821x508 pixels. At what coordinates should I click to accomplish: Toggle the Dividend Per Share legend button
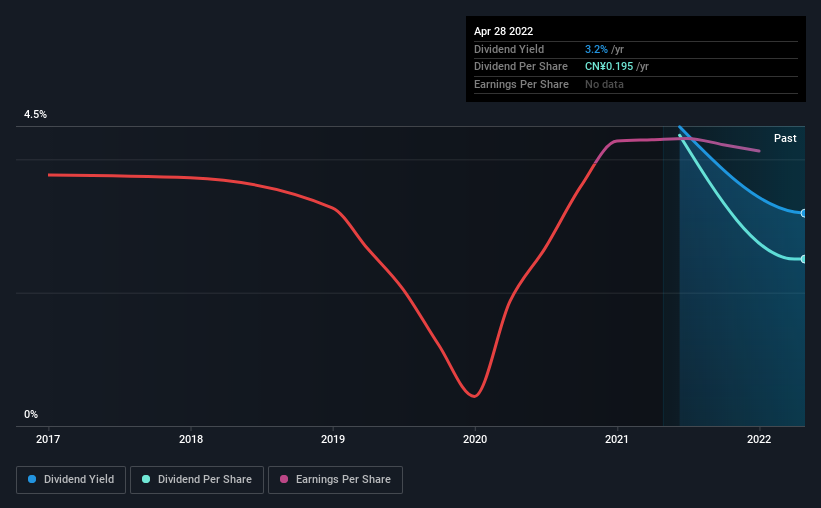coord(197,480)
